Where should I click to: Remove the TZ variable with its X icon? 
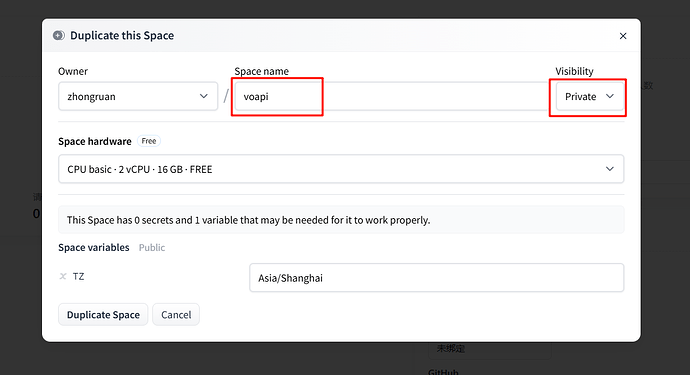click(x=63, y=276)
